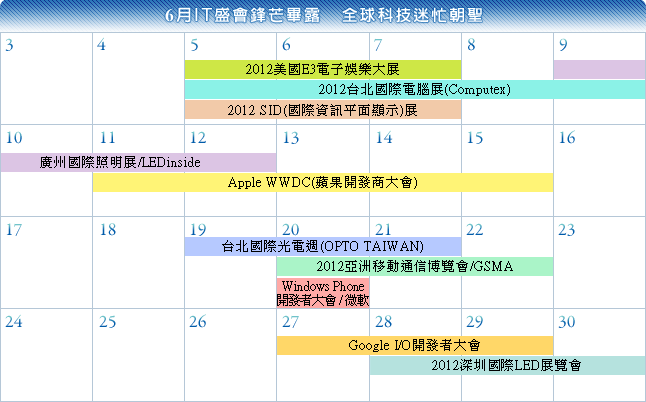Click the unlabeled purple bar under date 9
Screen dimensions: 646x402
598,69
